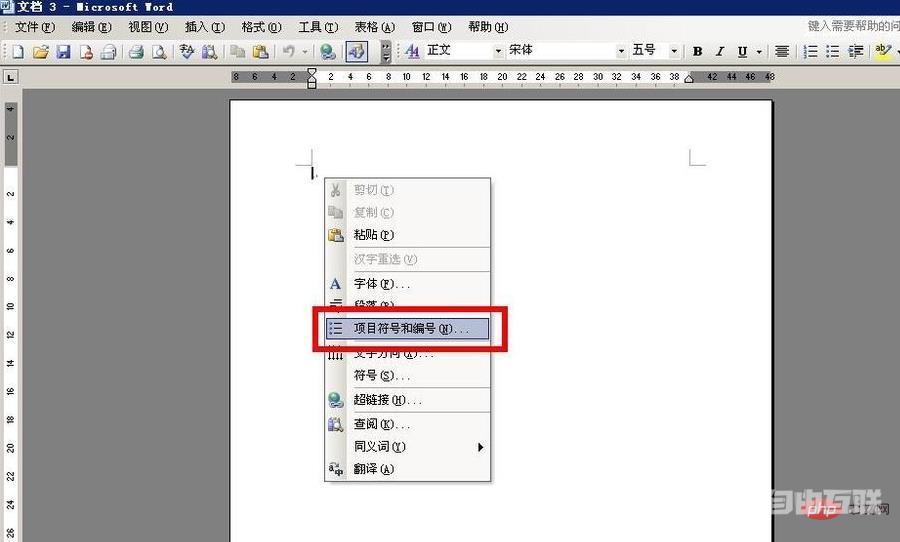This screenshot has height=542, width=900.
Task: Open the style dropdown showing 正文
Action: point(498,51)
